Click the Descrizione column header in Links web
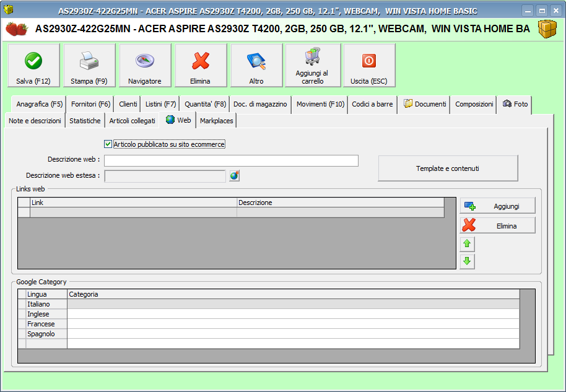Image resolution: width=566 pixels, height=392 pixels. click(x=341, y=203)
